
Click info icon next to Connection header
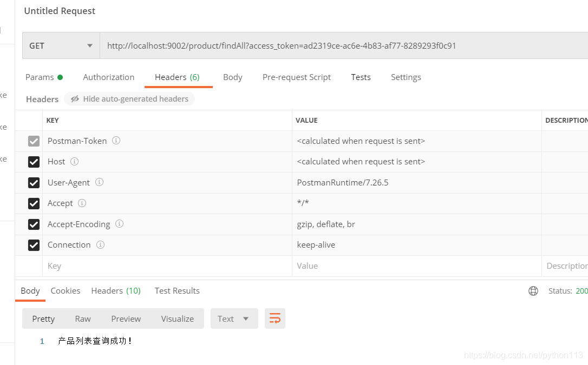click(x=101, y=244)
